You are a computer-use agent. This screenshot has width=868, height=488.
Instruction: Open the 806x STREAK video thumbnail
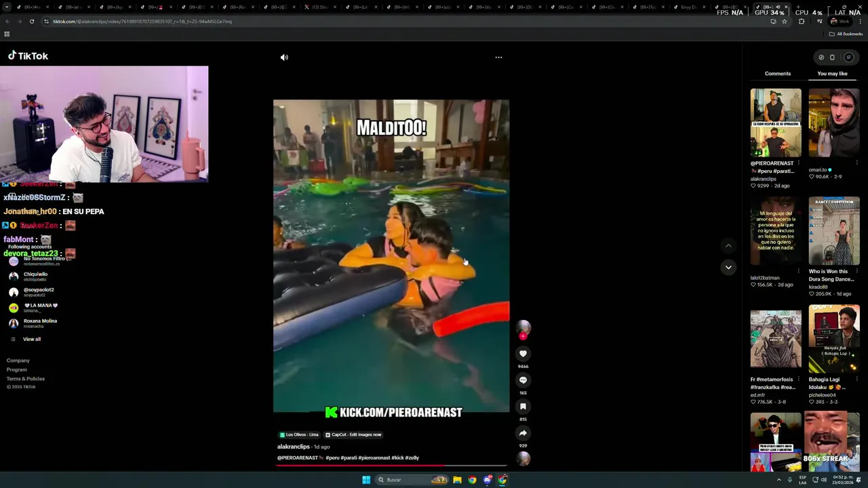tap(833, 442)
